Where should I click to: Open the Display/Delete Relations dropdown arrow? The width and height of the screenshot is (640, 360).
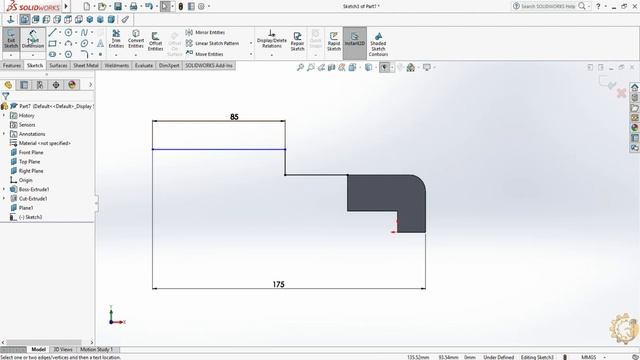(x=272, y=55)
